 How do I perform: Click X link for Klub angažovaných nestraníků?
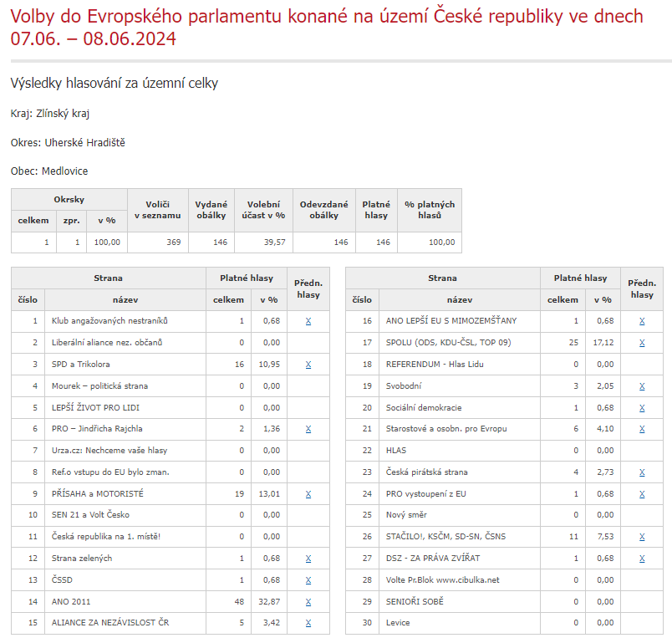click(308, 321)
